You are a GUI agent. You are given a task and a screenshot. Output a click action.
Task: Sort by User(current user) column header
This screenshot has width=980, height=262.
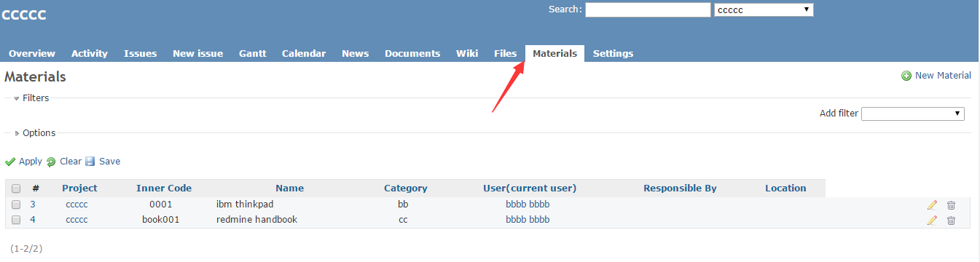pos(530,188)
